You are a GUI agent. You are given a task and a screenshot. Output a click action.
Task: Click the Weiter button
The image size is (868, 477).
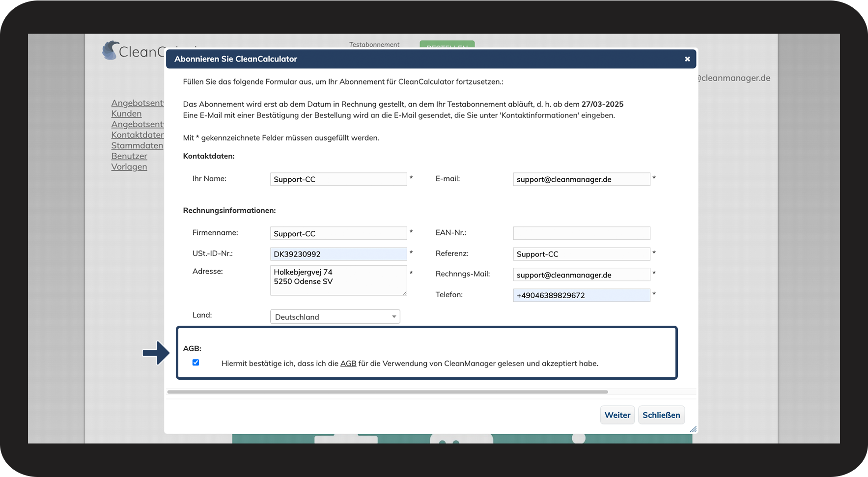(617, 415)
